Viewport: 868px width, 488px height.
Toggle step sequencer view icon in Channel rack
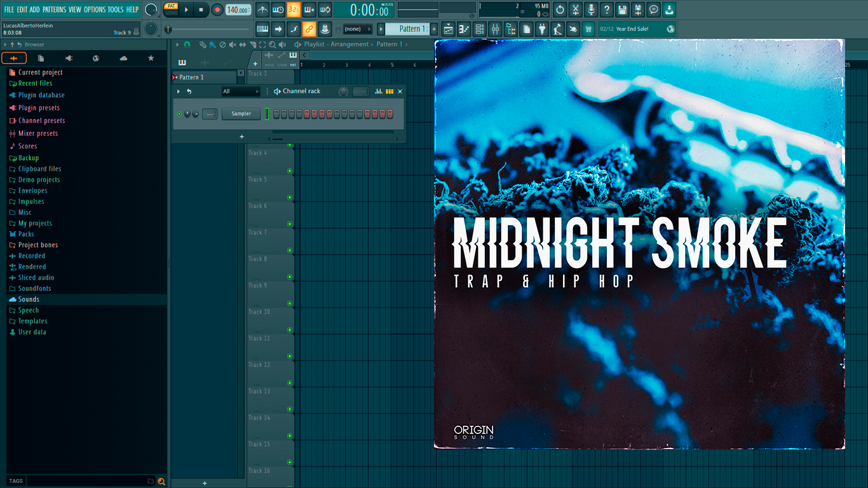(x=390, y=91)
